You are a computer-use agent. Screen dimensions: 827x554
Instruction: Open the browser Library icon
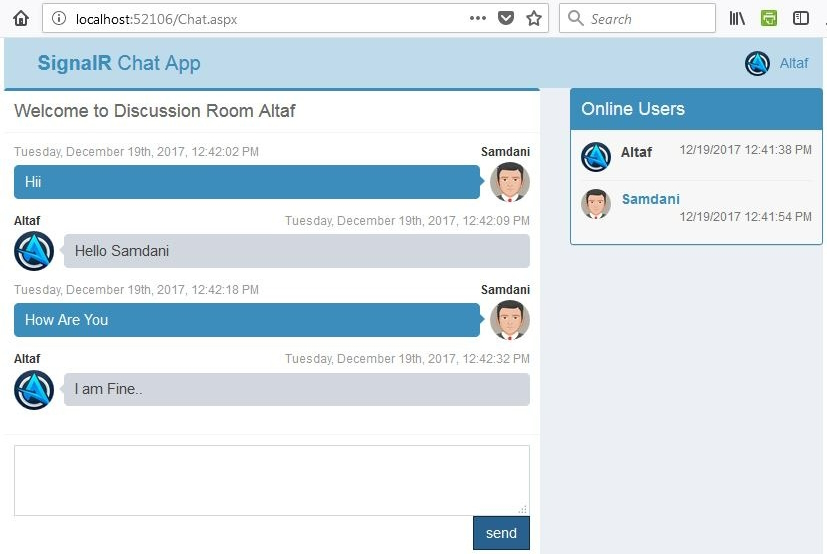point(737,18)
